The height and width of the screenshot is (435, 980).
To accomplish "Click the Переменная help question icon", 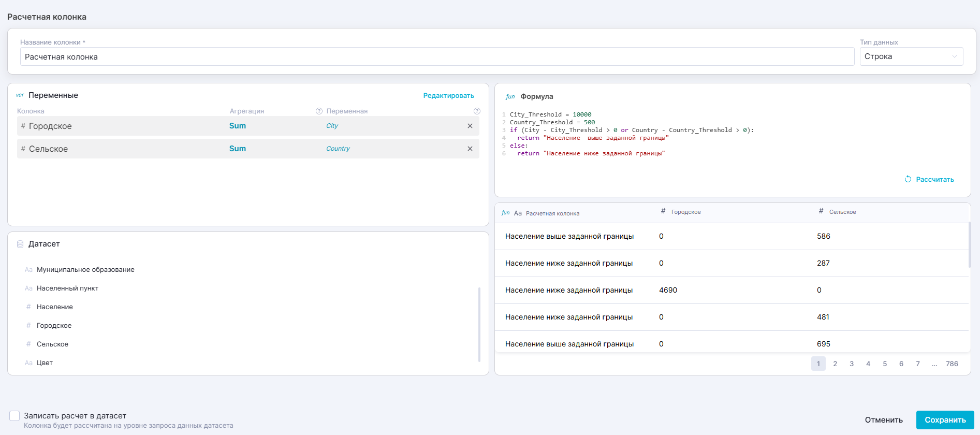I will 477,111.
